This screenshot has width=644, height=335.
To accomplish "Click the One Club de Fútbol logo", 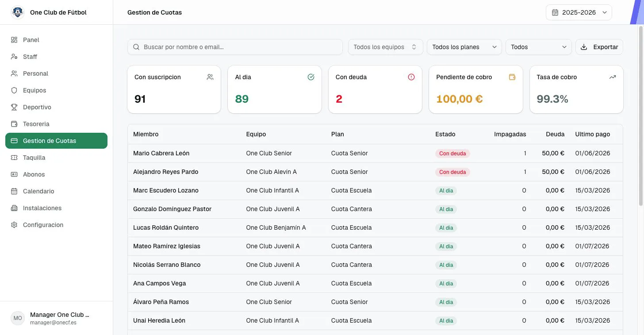I will (x=18, y=12).
